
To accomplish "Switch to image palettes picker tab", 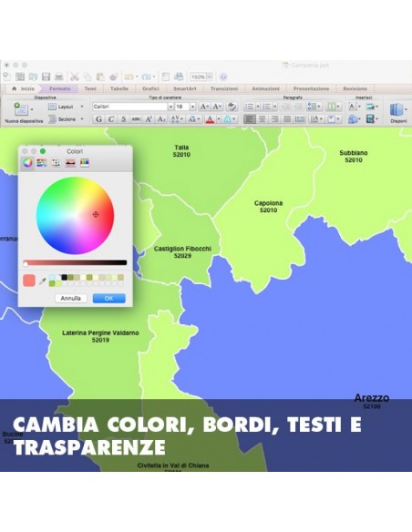I will tap(70, 163).
